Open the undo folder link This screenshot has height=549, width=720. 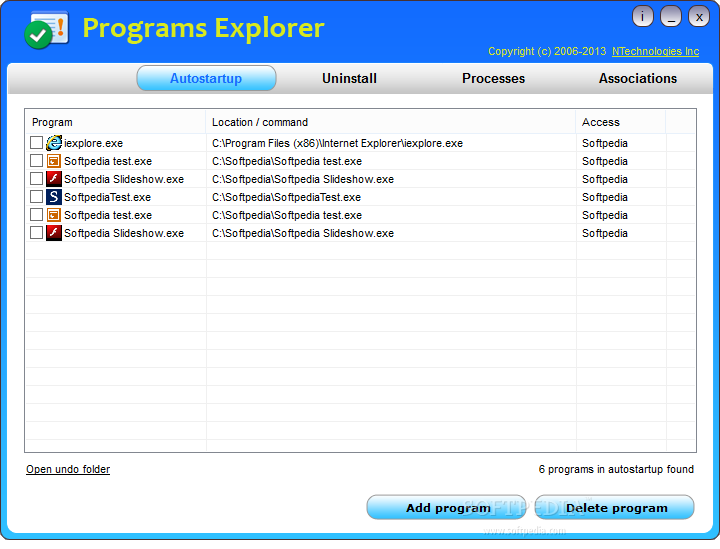pyautogui.click(x=68, y=469)
